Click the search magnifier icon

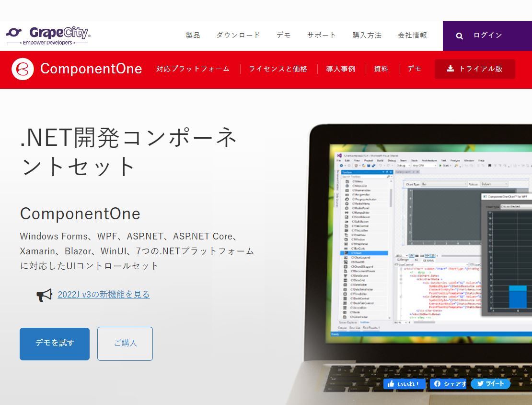460,36
